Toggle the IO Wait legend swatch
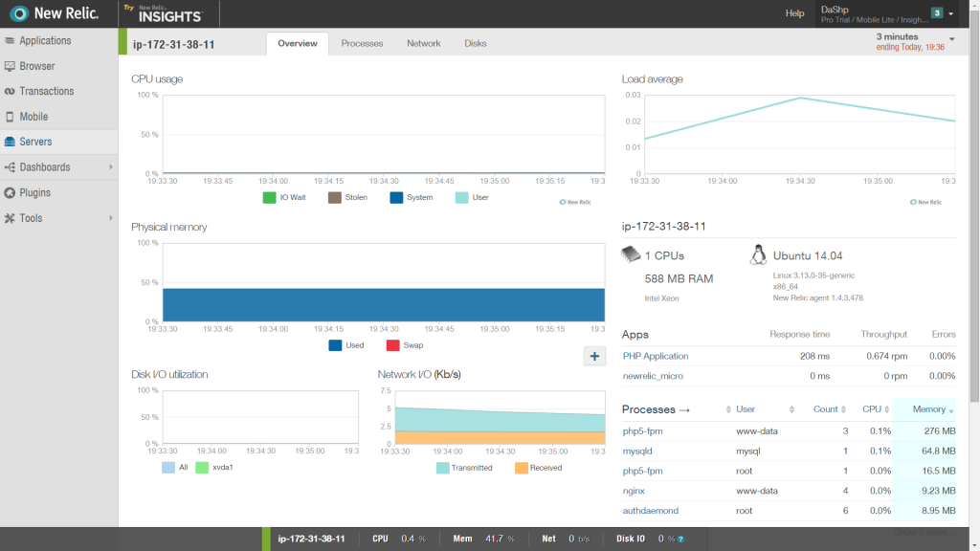Image resolution: width=980 pixels, height=551 pixels. click(269, 197)
